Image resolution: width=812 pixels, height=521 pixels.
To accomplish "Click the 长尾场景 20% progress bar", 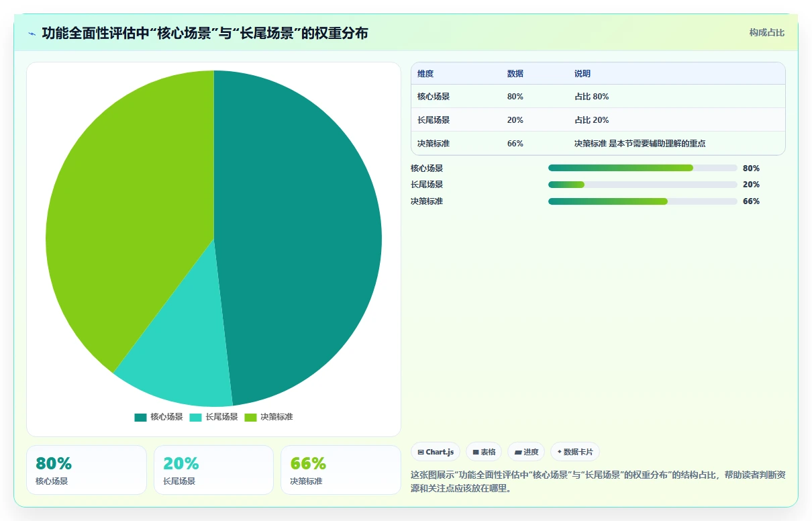I will pos(643,185).
